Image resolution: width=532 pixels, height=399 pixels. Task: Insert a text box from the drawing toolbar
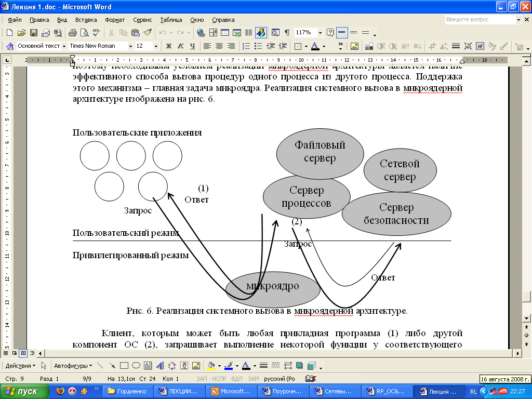[x=148, y=366]
